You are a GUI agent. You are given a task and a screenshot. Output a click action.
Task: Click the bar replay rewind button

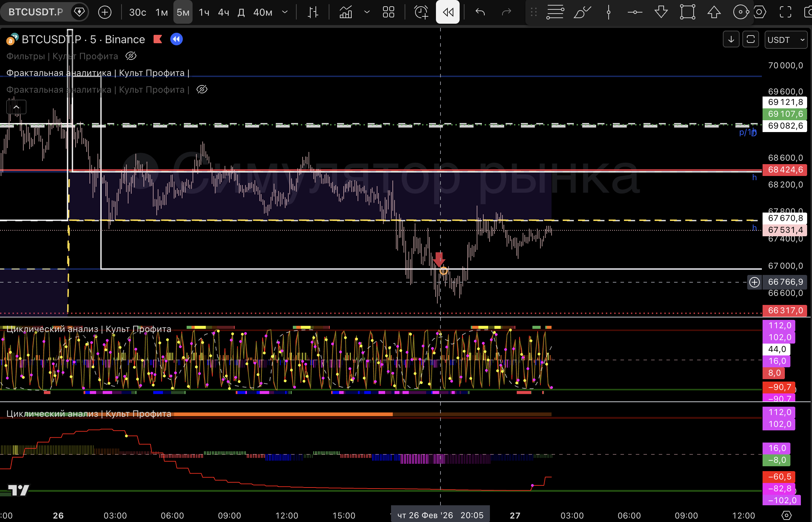[x=448, y=13]
